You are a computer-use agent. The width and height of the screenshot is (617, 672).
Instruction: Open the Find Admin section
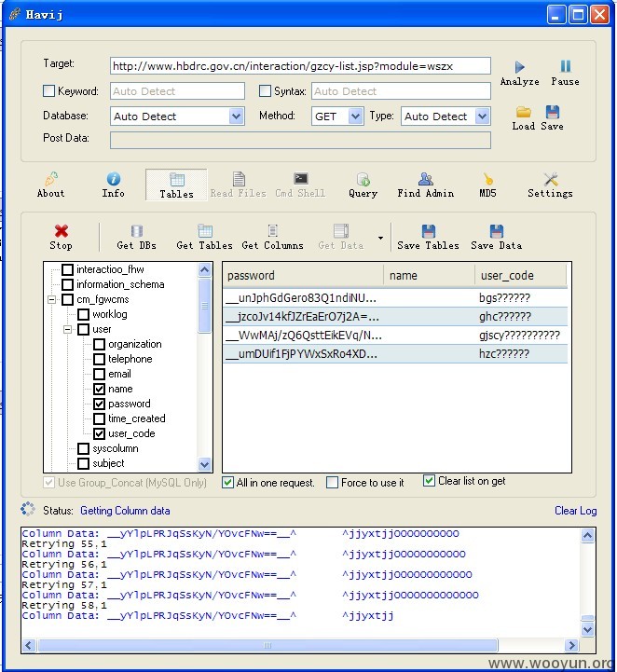(x=426, y=185)
